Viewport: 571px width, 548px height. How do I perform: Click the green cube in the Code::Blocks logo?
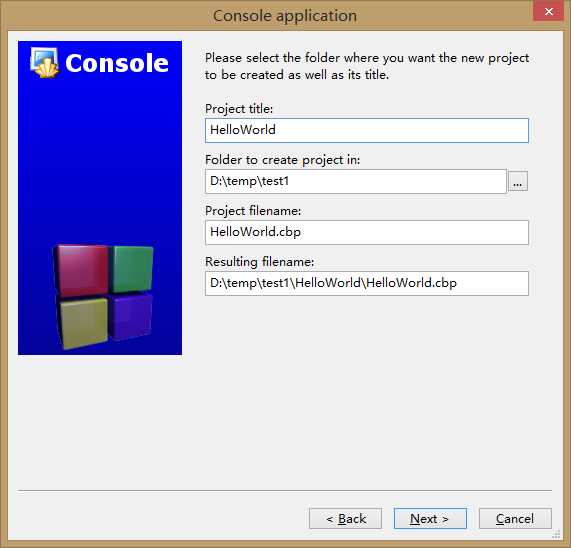coord(132,269)
